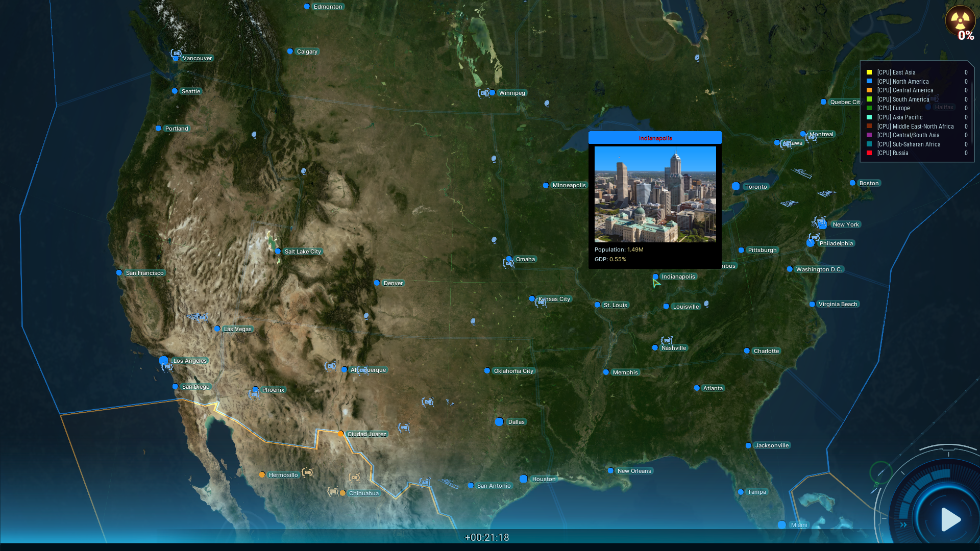Select the base icon above Nashville
The width and height of the screenshot is (980, 551).
pyautogui.click(x=668, y=340)
